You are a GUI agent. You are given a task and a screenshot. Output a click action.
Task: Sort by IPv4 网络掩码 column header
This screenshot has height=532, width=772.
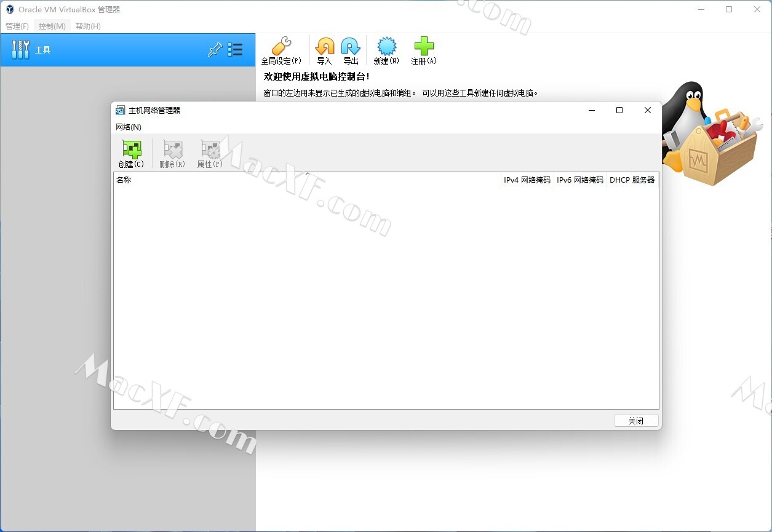tap(527, 180)
